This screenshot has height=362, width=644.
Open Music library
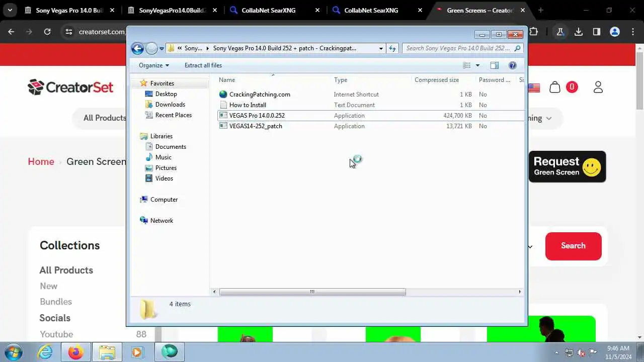164,157
